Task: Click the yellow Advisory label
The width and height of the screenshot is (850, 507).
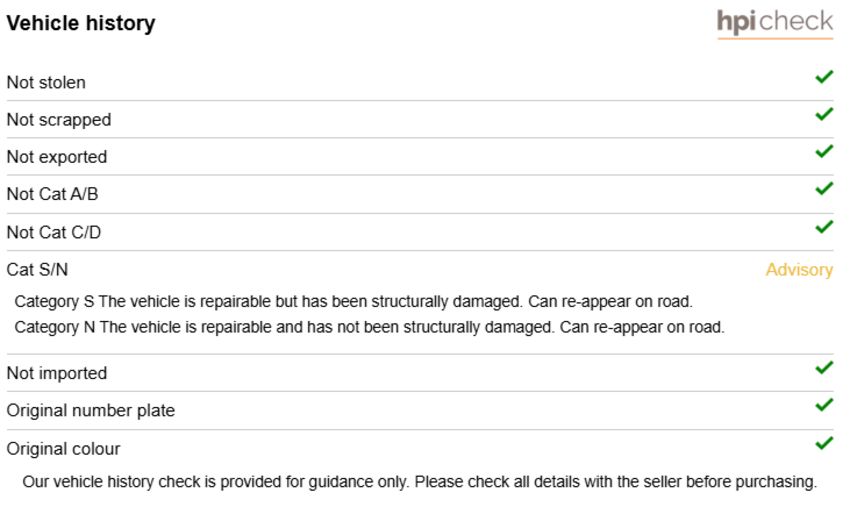Action: [799, 270]
